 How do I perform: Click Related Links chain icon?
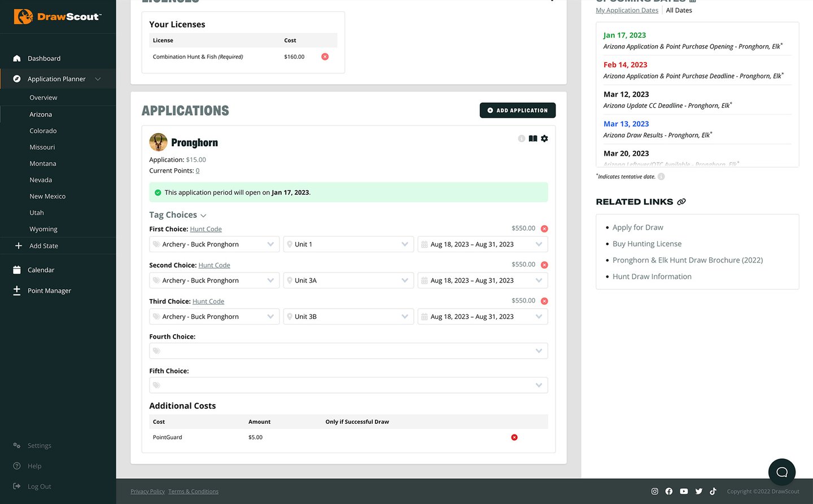pyautogui.click(x=681, y=201)
